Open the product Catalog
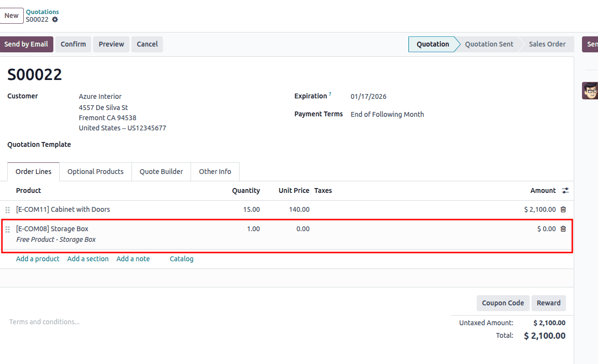The width and height of the screenshot is (598, 364). [181, 258]
